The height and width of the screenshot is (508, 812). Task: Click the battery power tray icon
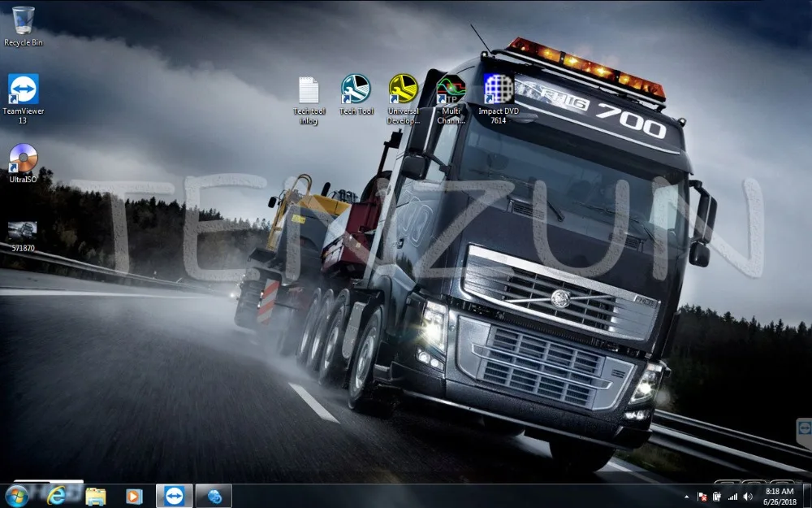pos(717,497)
